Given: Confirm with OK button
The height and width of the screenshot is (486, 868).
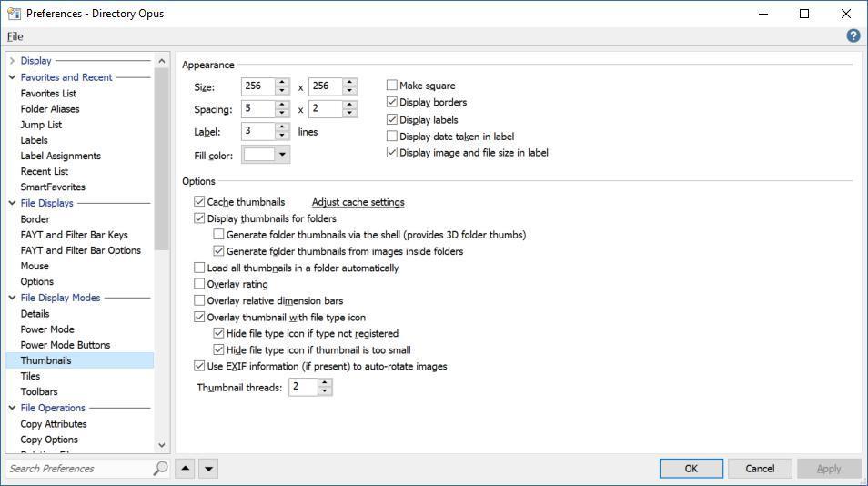Looking at the screenshot, I should (x=691, y=469).
